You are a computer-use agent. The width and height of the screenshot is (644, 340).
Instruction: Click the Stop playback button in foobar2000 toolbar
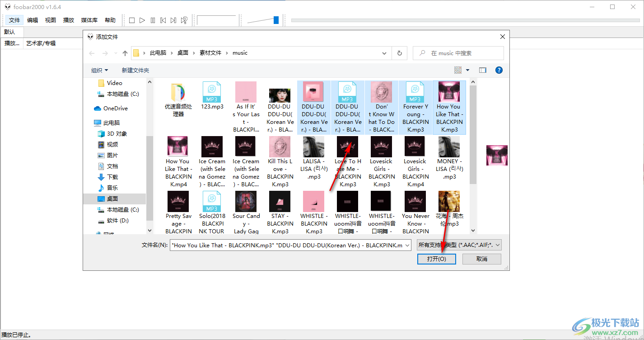pos(132,20)
